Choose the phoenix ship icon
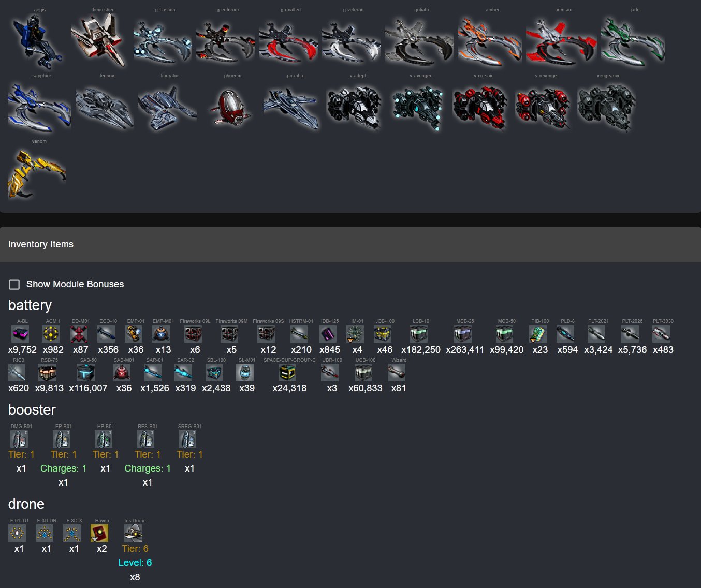Image resolution: width=701 pixels, height=588 pixels. (x=231, y=108)
